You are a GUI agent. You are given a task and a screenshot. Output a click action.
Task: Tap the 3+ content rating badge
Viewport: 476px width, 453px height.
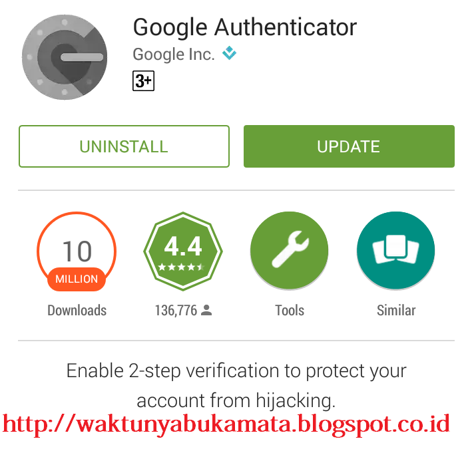coord(143,80)
